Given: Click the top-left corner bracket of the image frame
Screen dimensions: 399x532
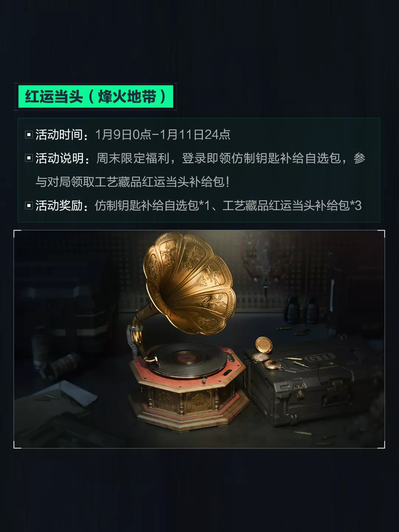Looking at the screenshot, I should pos(16,233).
